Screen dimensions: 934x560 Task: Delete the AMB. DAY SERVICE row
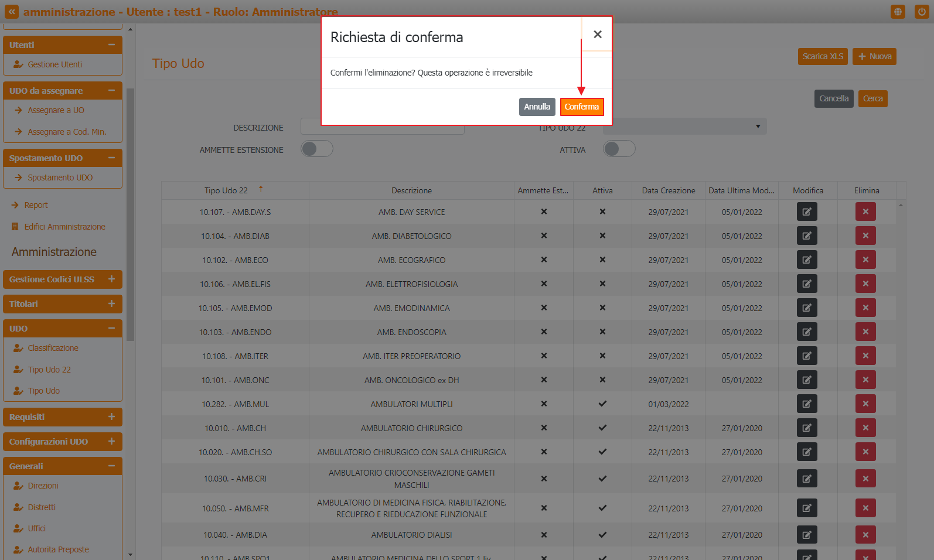point(865,211)
